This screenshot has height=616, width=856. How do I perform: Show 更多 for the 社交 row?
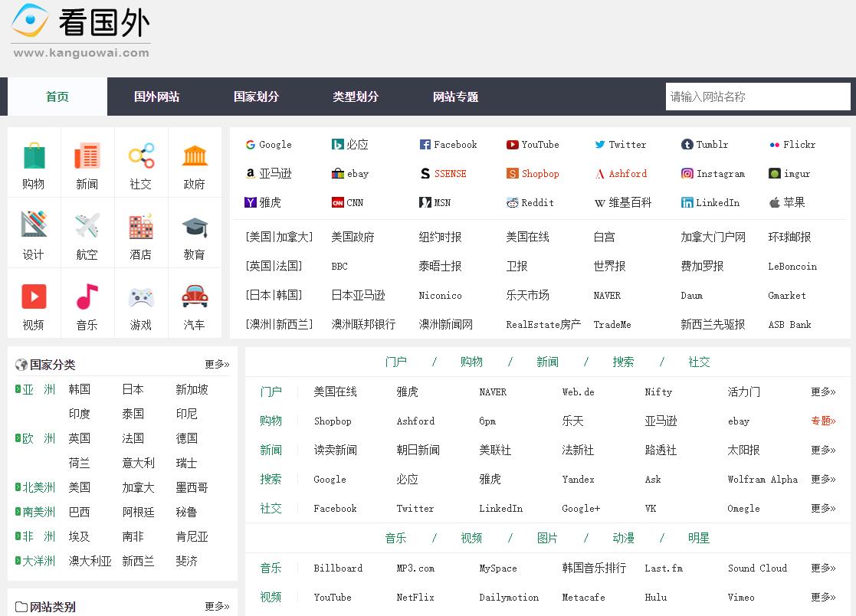coord(823,509)
